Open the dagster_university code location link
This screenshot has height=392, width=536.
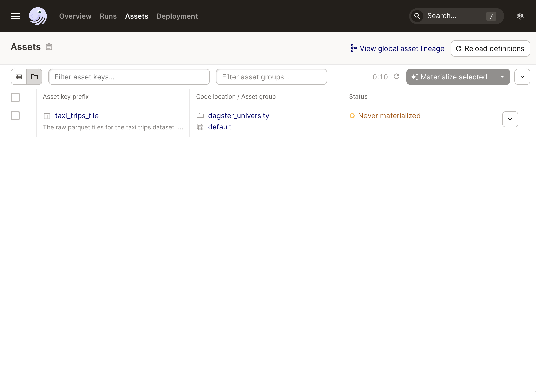click(238, 116)
